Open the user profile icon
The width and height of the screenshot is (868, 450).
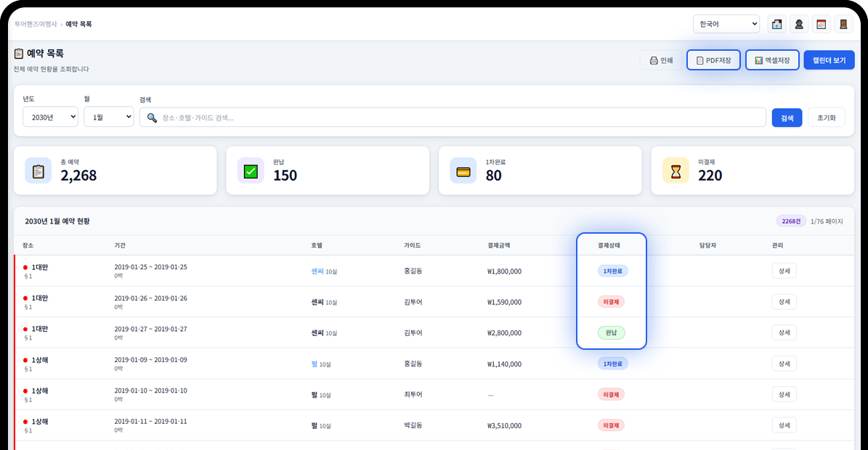coord(799,24)
